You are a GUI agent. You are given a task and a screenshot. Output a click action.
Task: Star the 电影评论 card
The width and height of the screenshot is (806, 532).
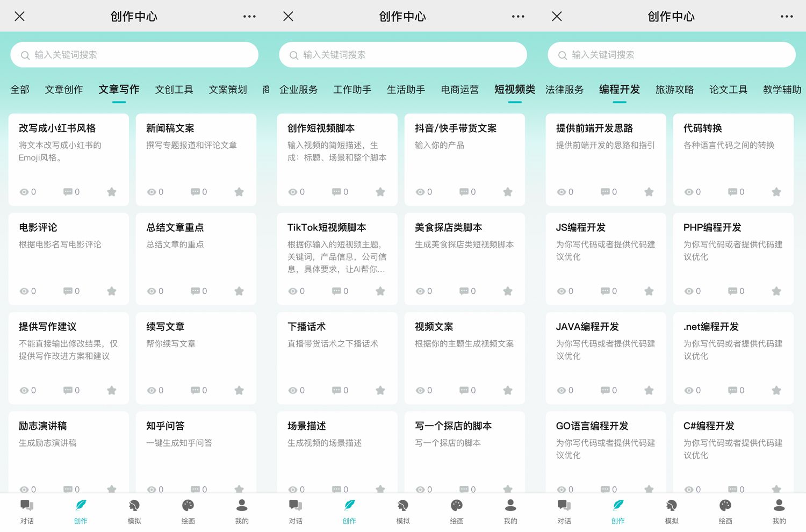click(112, 291)
